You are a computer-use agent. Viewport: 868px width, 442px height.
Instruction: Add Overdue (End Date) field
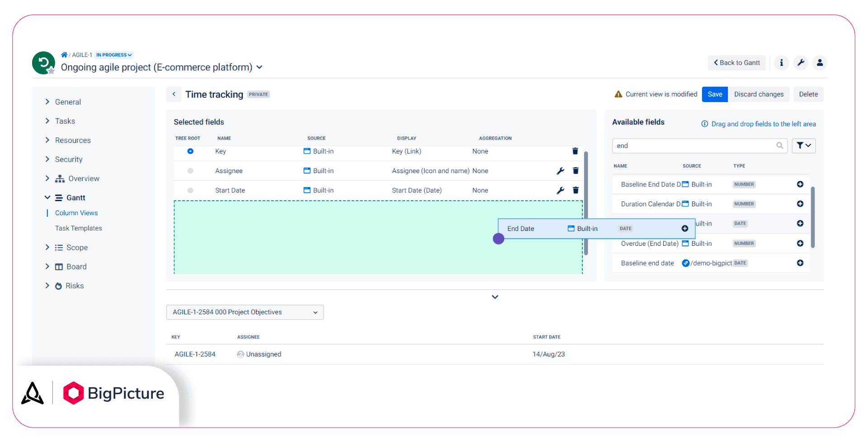(800, 243)
